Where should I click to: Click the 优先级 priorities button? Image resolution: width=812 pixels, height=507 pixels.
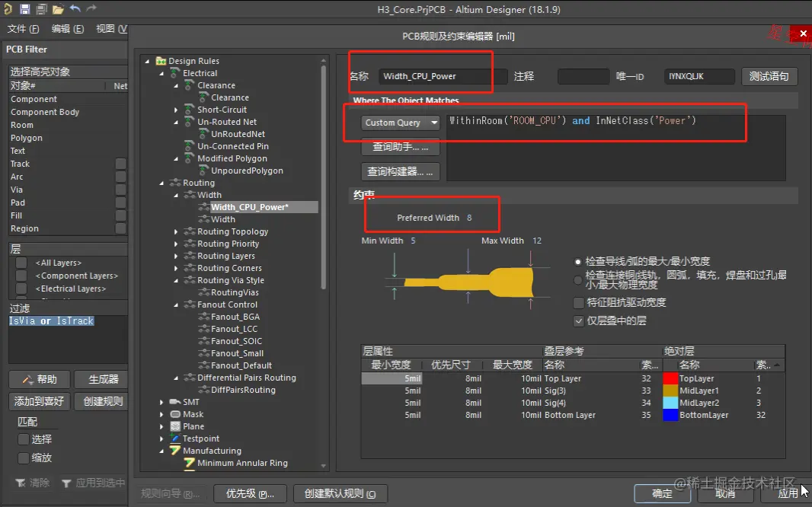250,493
